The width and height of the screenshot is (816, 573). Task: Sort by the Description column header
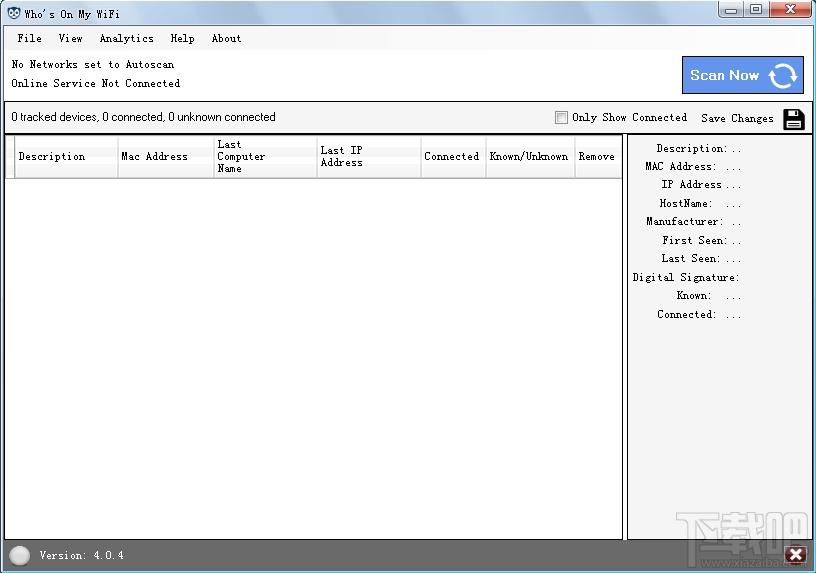(x=52, y=157)
